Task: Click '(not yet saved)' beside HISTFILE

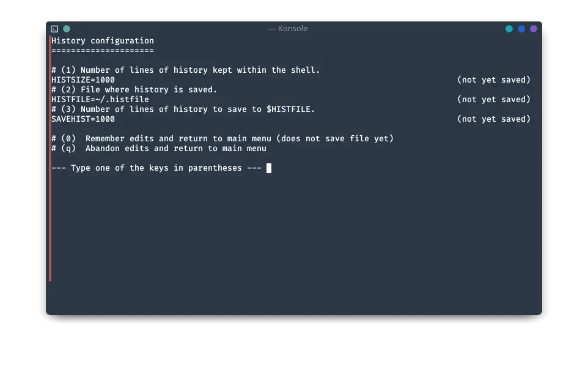Action: (x=494, y=100)
